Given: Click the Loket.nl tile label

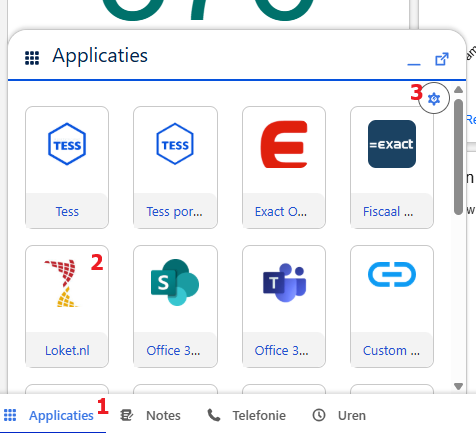Looking at the screenshot, I should [x=67, y=350].
